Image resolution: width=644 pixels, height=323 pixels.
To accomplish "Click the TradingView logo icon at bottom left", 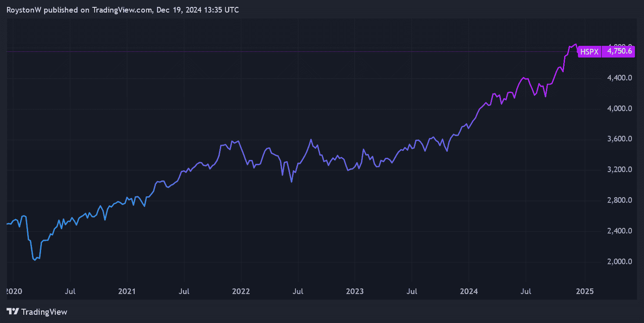I will coord(13,311).
